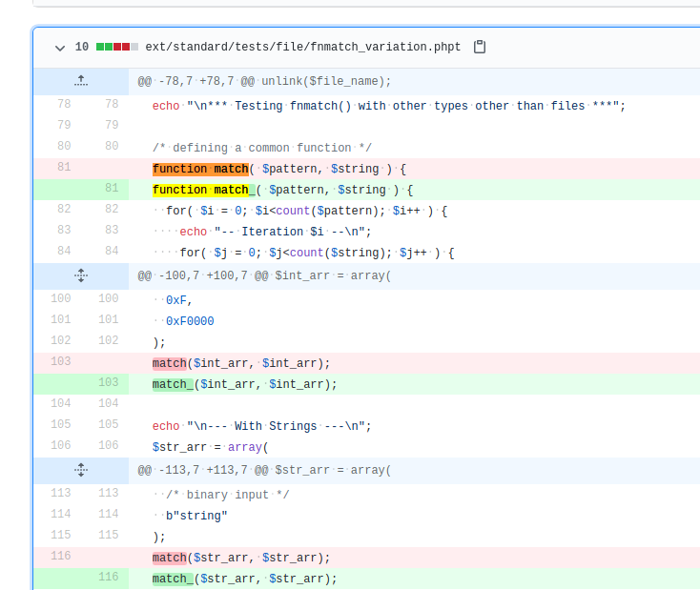The width and height of the screenshot is (700, 590).
Task: Open ext/standard/tests/file/fnmatch_variation.phpt file link
Action: pos(302,47)
